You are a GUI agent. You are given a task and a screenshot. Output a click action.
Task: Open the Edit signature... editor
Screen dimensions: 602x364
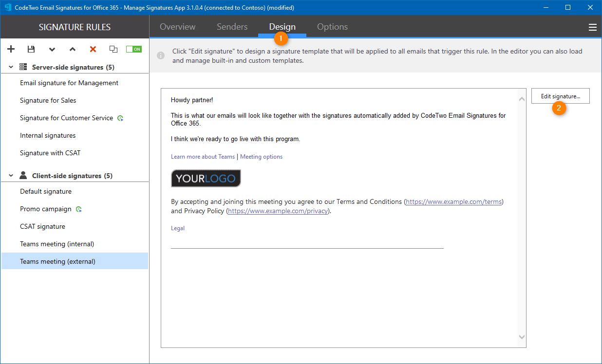coord(561,96)
